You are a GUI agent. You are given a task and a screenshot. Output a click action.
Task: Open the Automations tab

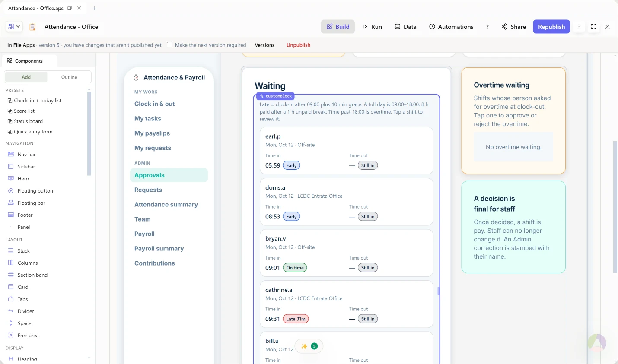[451, 27]
